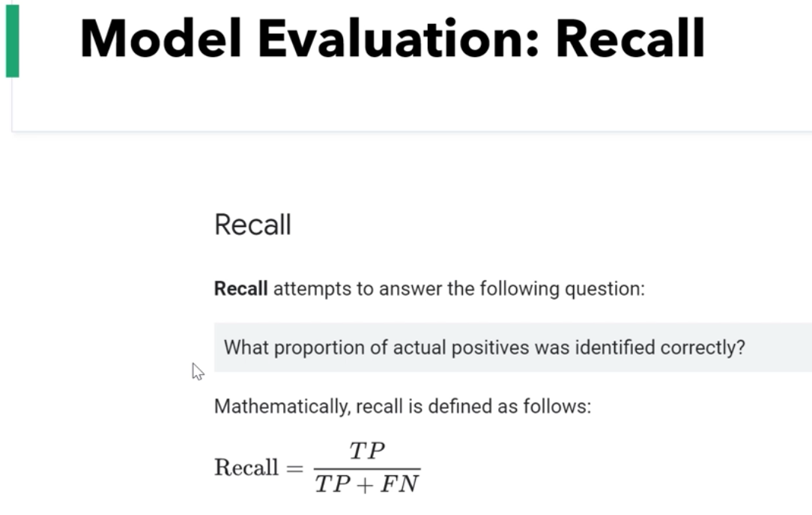Click the phrase "defined as follows:"

pyautogui.click(x=530, y=406)
